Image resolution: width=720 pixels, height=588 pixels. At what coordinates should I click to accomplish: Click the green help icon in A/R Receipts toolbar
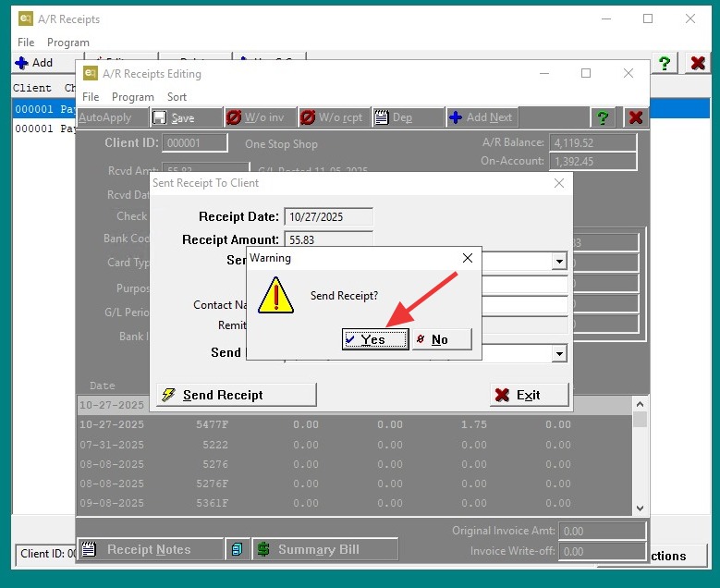coord(664,63)
